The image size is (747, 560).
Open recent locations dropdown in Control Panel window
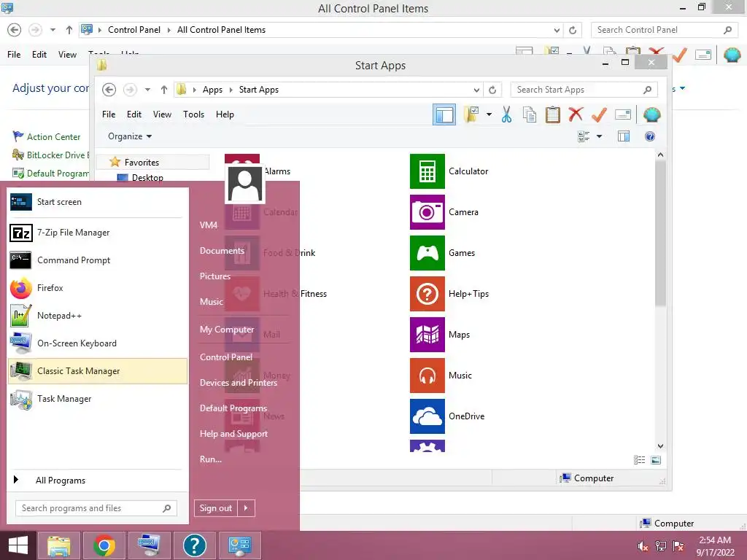point(53,30)
